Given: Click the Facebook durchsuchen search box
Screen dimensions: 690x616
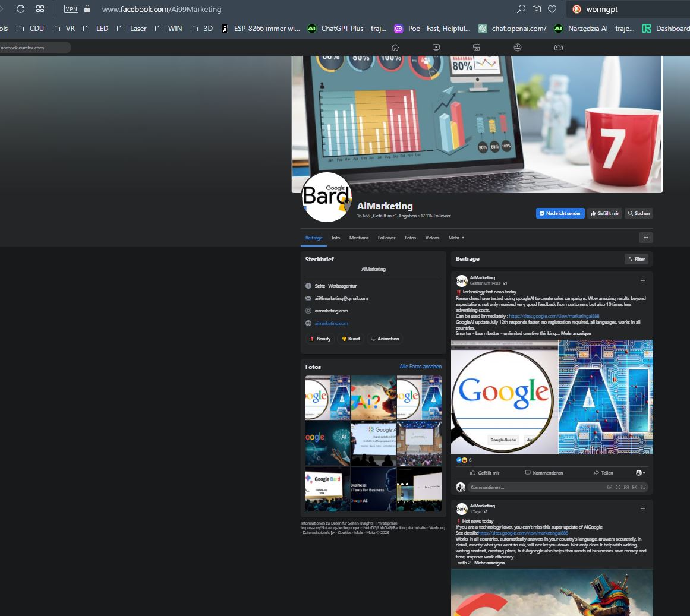Looking at the screenshot, I should (34, 48).
